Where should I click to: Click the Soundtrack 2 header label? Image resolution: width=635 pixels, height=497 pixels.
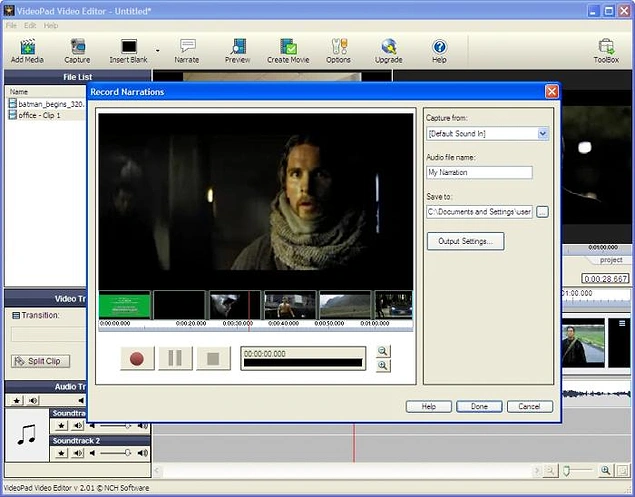(x=76, y=441)
